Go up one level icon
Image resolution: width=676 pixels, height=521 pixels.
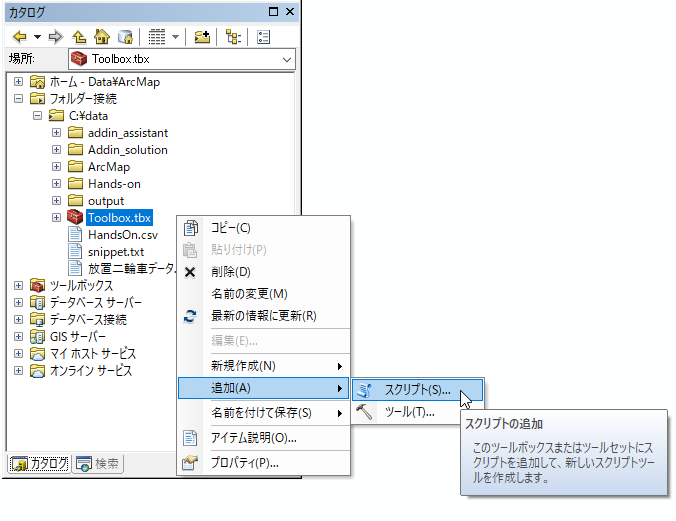[x=79, y=37]
